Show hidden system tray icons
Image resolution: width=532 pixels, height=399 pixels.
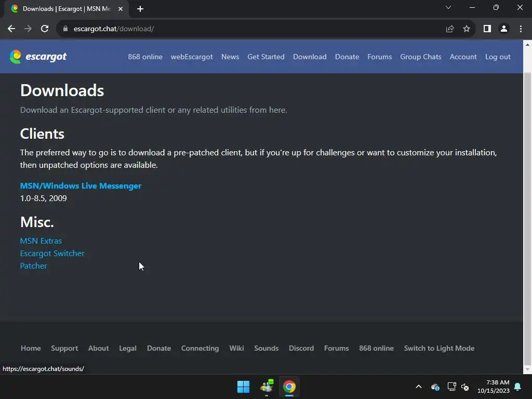click(419, 387)
